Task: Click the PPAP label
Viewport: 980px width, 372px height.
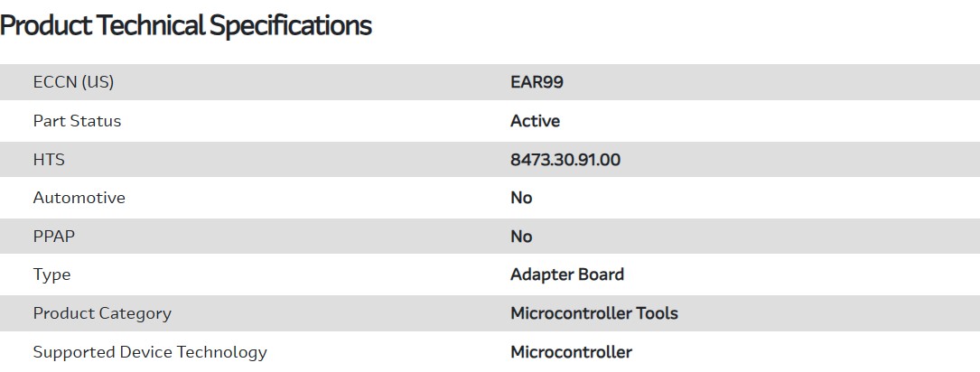Action: [x=55, y=237]
